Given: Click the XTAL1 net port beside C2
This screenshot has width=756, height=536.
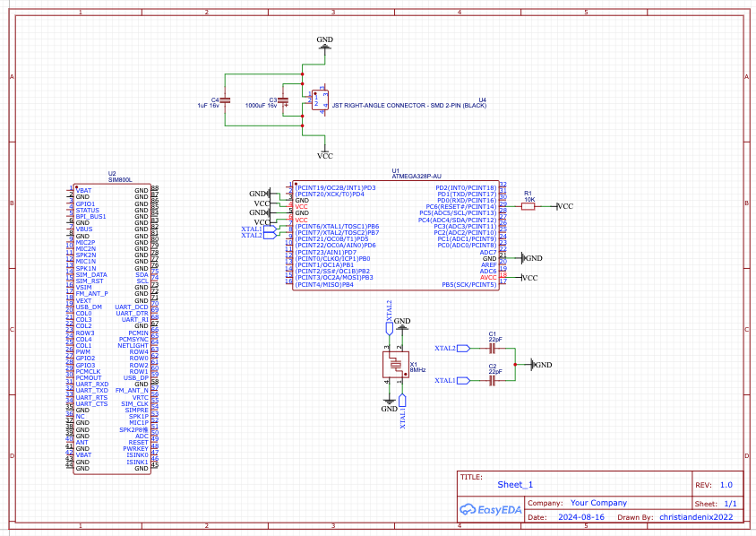Looking at the screenshot, I should click(451, 381).
